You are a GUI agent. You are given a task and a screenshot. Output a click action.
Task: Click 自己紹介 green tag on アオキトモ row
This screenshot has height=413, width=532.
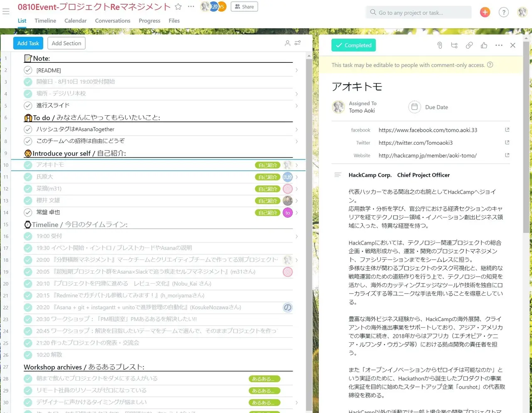click(268, 165)
